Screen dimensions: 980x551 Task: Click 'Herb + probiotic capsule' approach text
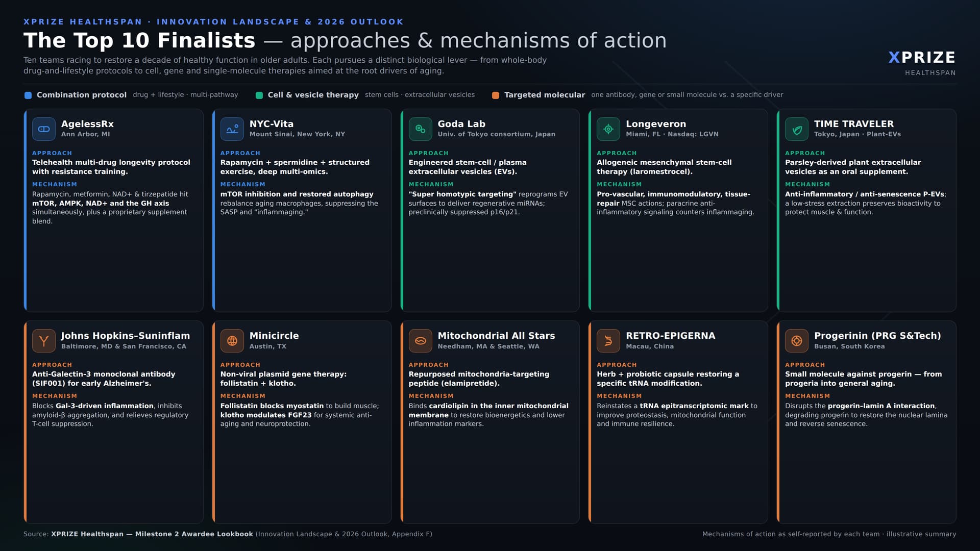[668, 379]
